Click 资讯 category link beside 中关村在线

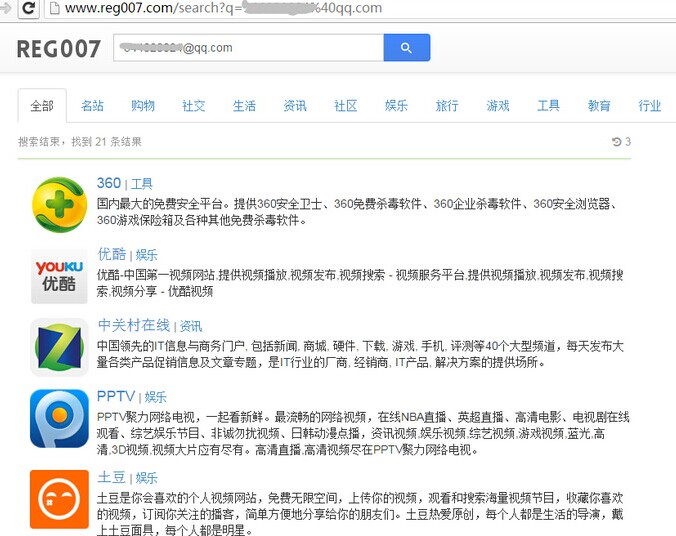(x=191, y=326)
